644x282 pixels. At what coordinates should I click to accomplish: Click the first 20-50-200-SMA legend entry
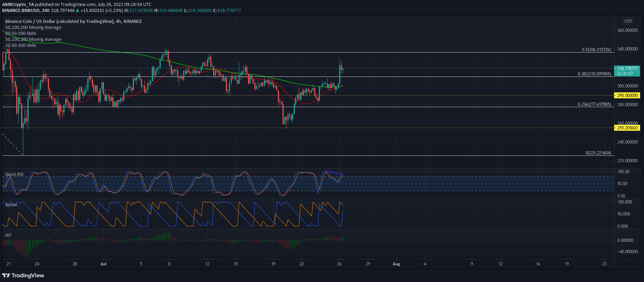[20, 33]
